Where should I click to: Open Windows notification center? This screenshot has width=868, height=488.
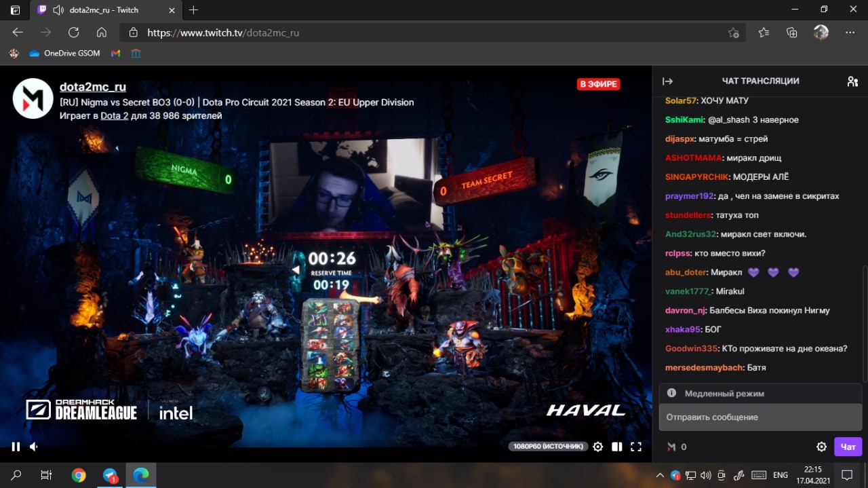(x=847, y=475)
